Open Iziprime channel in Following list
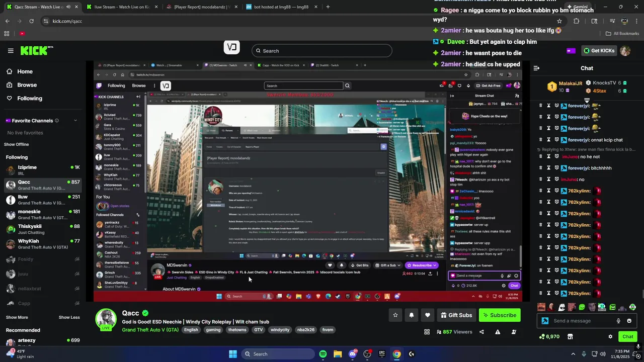 coord(43,170)
